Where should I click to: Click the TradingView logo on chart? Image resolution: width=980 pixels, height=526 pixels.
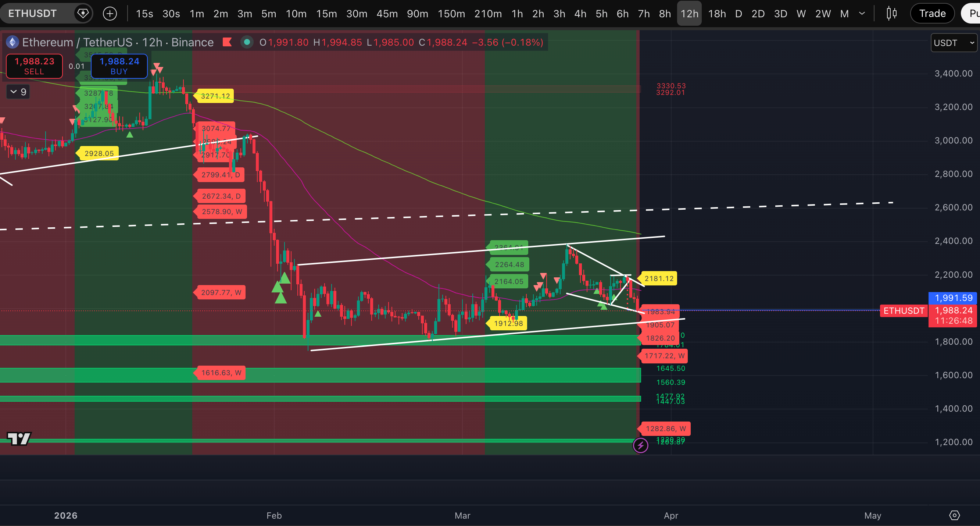[x=19, y=438]
